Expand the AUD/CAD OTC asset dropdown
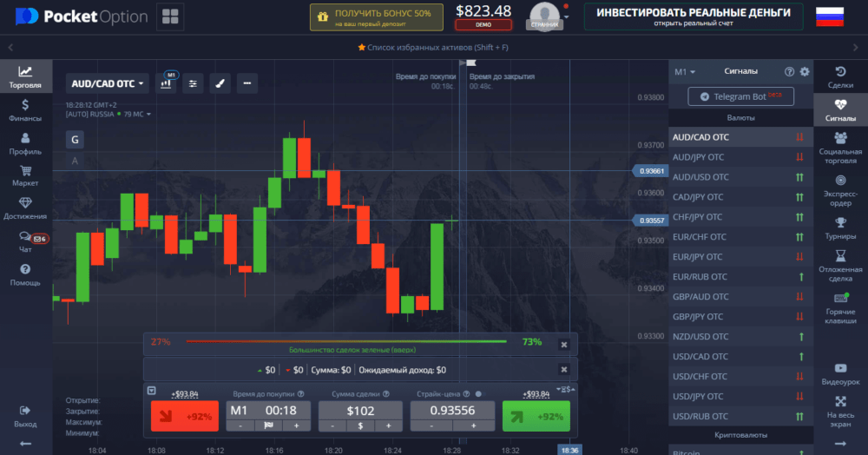 (108, 83)
